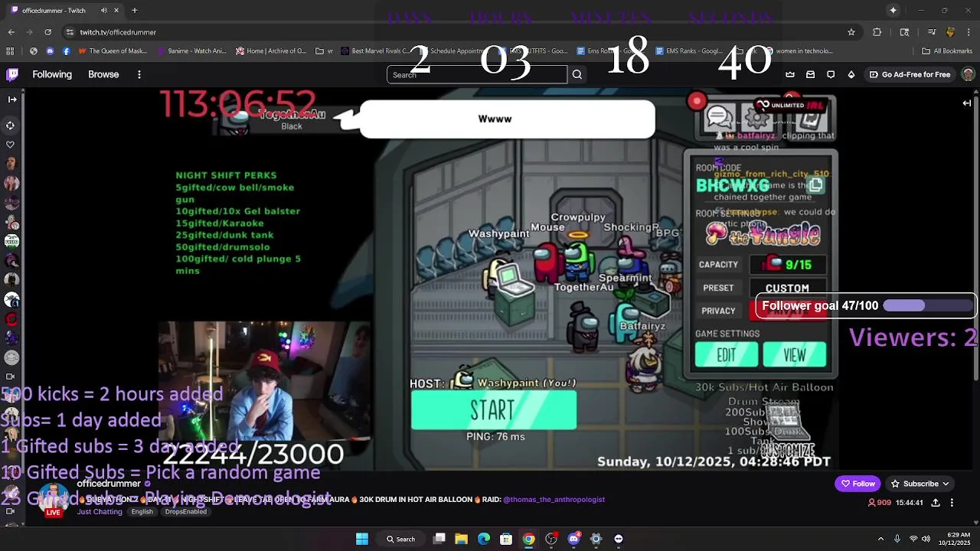Open Task View from taskbar
Viewport: 980px width, 551px height.
(439, 539)
